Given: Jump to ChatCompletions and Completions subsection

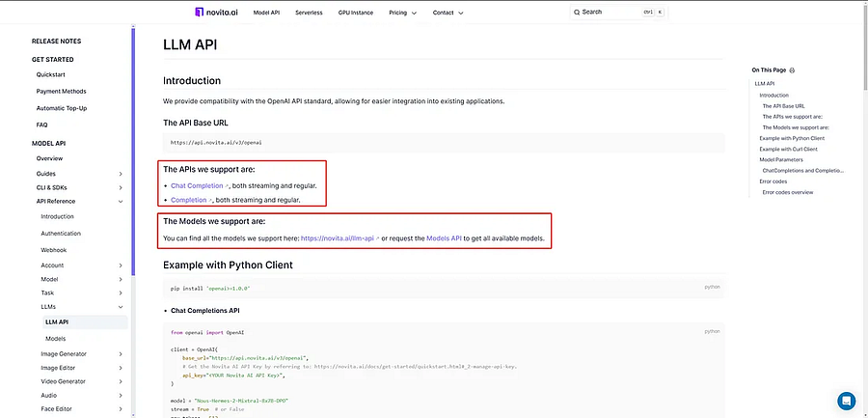Looking at the screenshot, I should pos(802,171).
